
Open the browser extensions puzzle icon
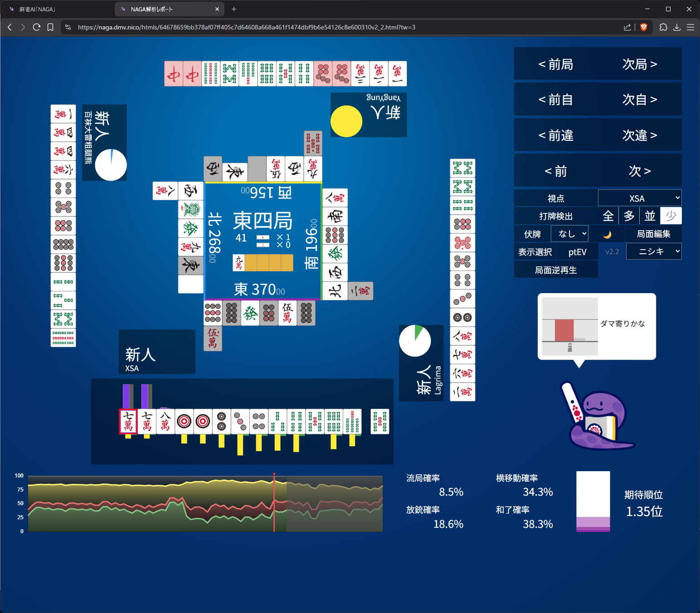(663, 27)
